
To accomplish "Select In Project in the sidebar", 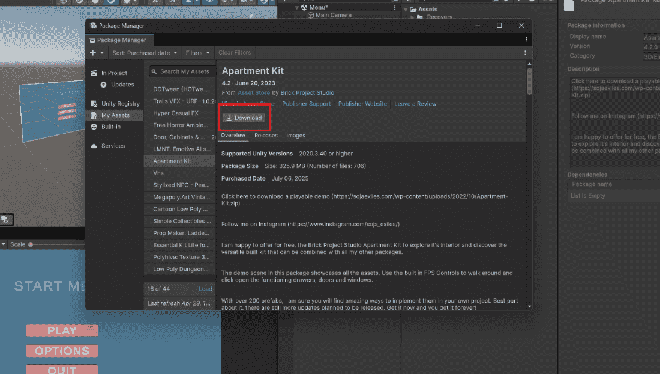I will click(114, 73).
